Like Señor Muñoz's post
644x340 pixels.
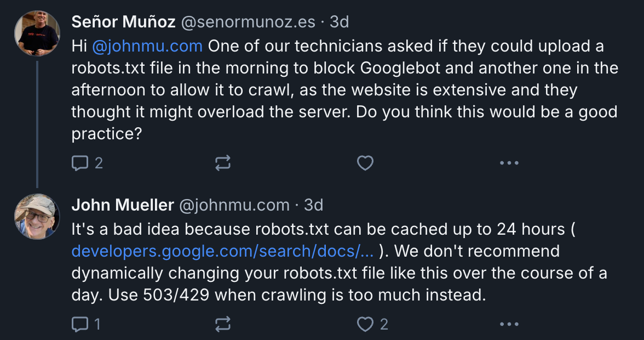pyautogui.click(x=365, y=162)
